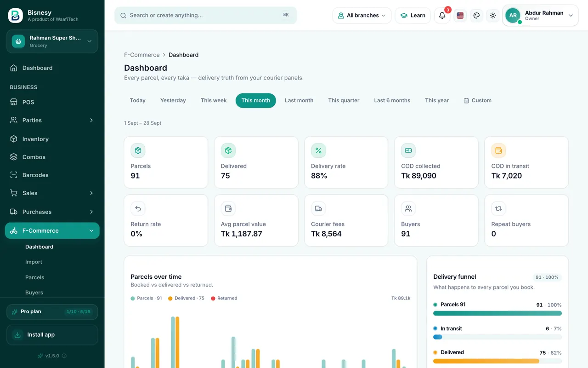
Task: Expand the Parties sidebar submenu
Action: coord(52,120)
